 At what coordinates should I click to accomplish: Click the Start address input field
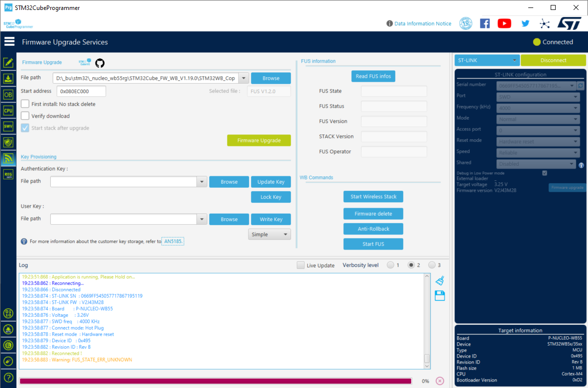tap(81, 91)
